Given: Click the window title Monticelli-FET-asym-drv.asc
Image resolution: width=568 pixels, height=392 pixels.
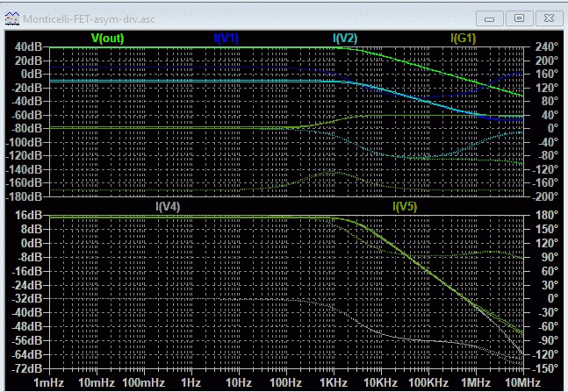Looking at the screenshot, I should (x=90, y=19).
